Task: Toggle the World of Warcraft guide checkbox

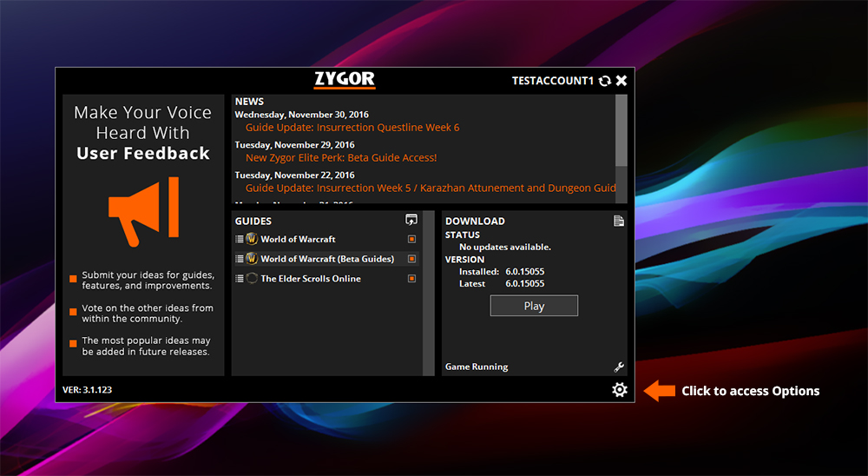Action: click(411, 240)
